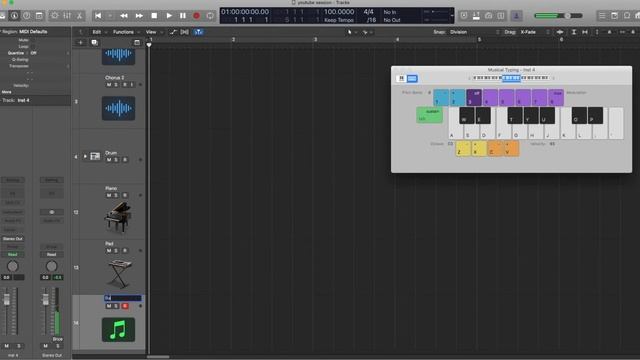The width and height of the screenshot is (640, 360).
Task: Open Quick Help question mark icon
Action: click(27, 16)
